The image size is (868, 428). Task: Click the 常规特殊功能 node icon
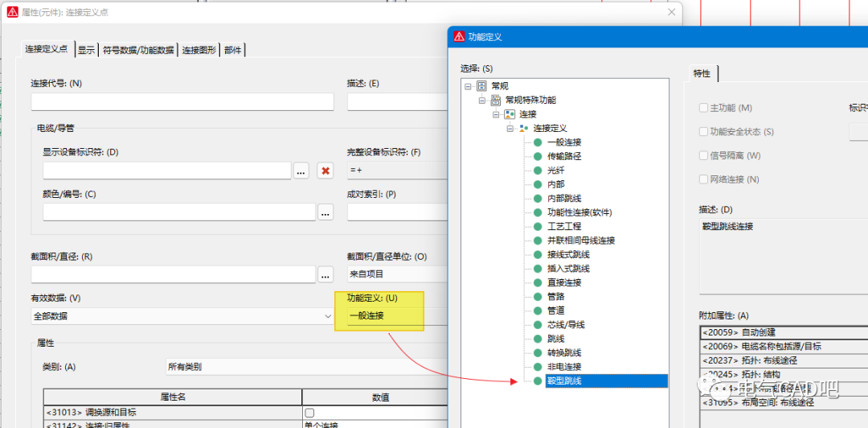coord(495,101)
